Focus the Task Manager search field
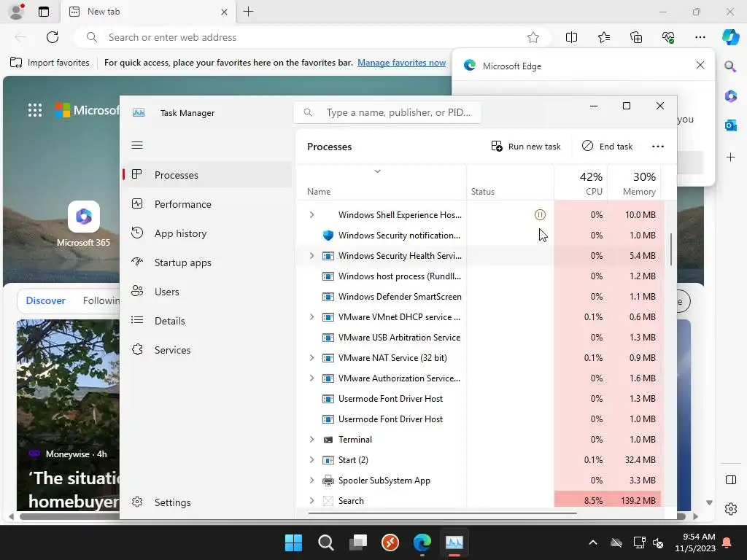Screen dimensions: 747x560 387,112
